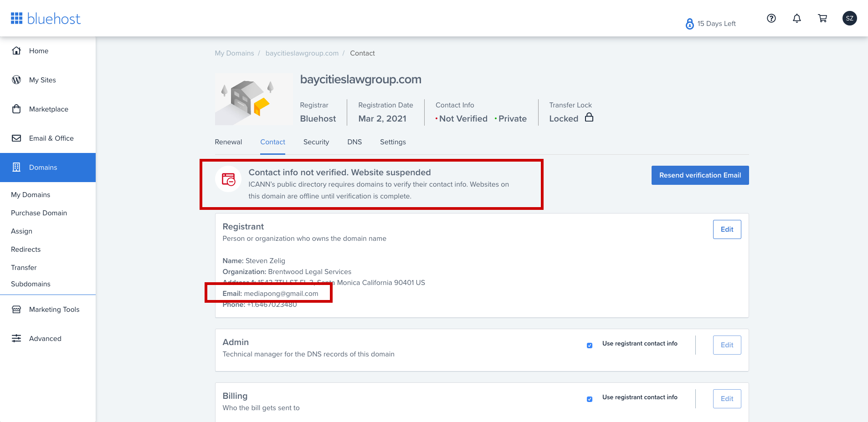This screenshot has width=868, height=422.
Task: Uncheck Admin use registrant contact info
Action: point(590,346)
